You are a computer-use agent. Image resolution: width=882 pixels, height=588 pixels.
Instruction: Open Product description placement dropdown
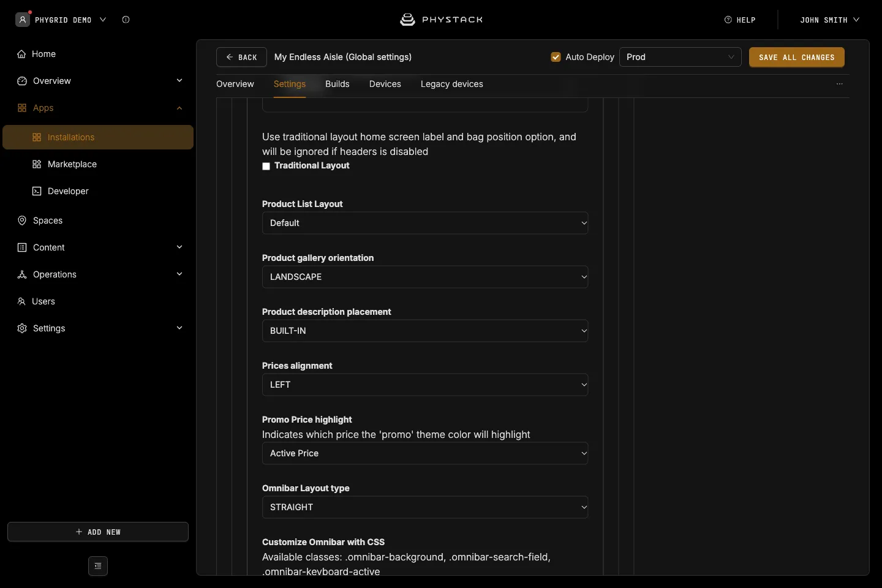coord(425,331)
